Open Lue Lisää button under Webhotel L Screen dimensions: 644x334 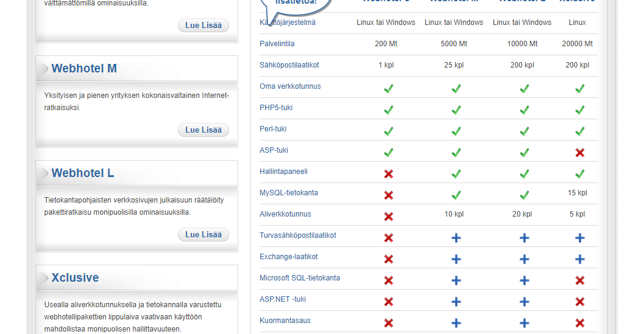203,235
